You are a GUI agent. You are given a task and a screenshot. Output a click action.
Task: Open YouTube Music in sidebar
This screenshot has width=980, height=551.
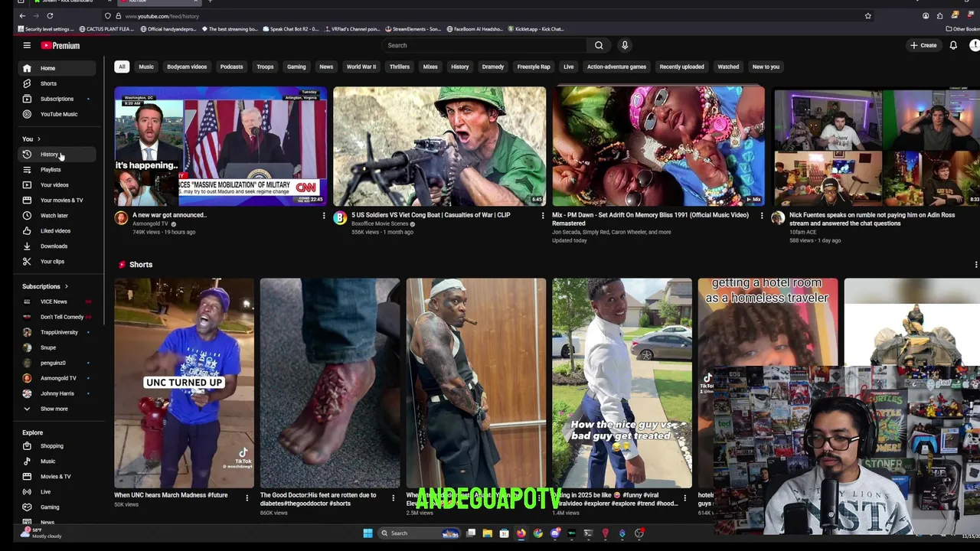point(58,114)
